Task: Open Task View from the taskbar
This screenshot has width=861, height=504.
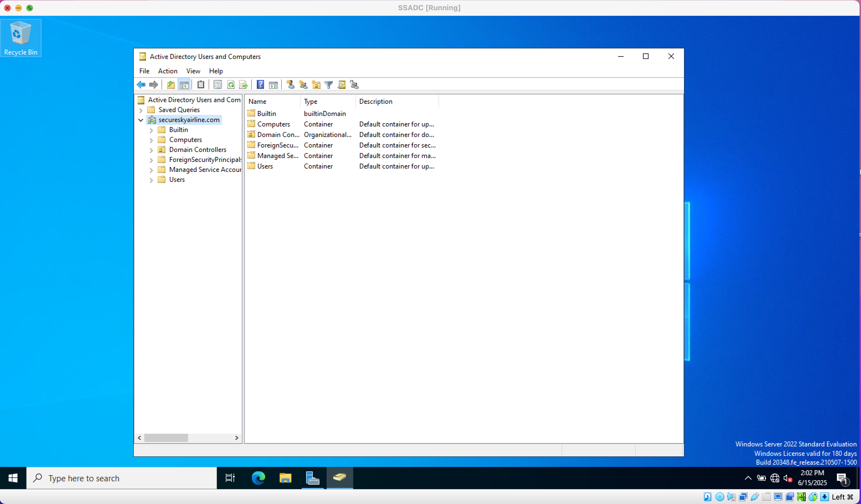Action: (230, 478)
